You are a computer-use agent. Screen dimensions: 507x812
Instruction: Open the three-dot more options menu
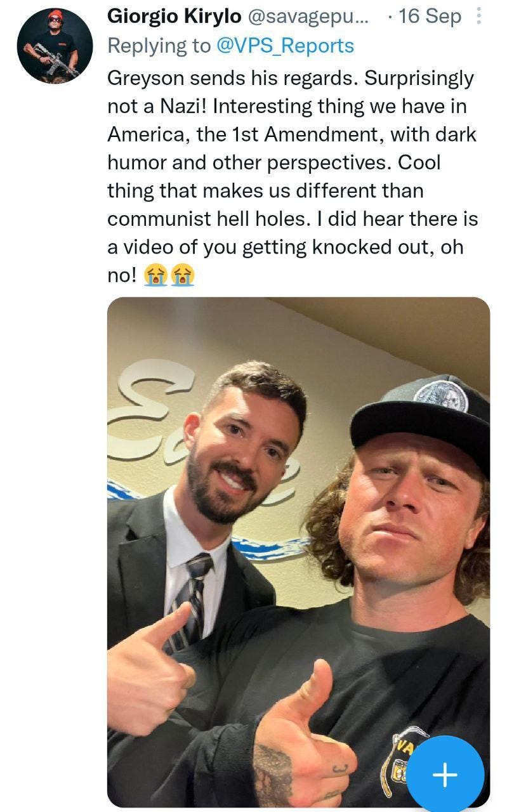click(x=478, y=16)
